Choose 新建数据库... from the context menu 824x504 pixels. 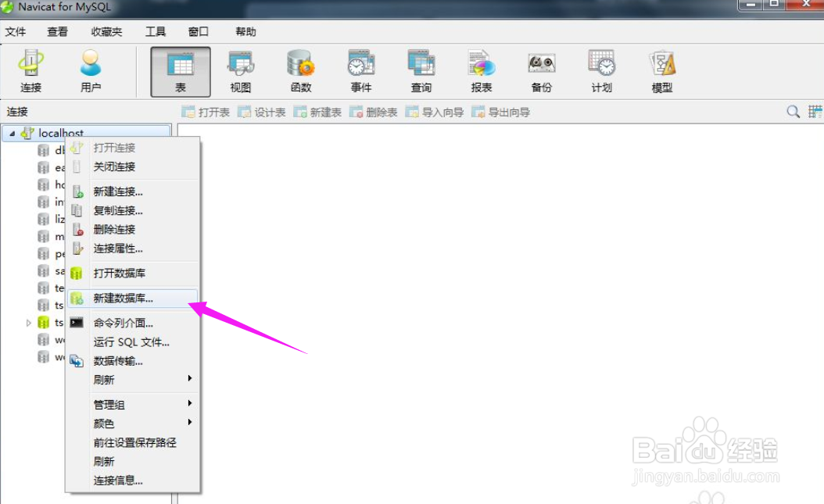(x=133, y=298)
